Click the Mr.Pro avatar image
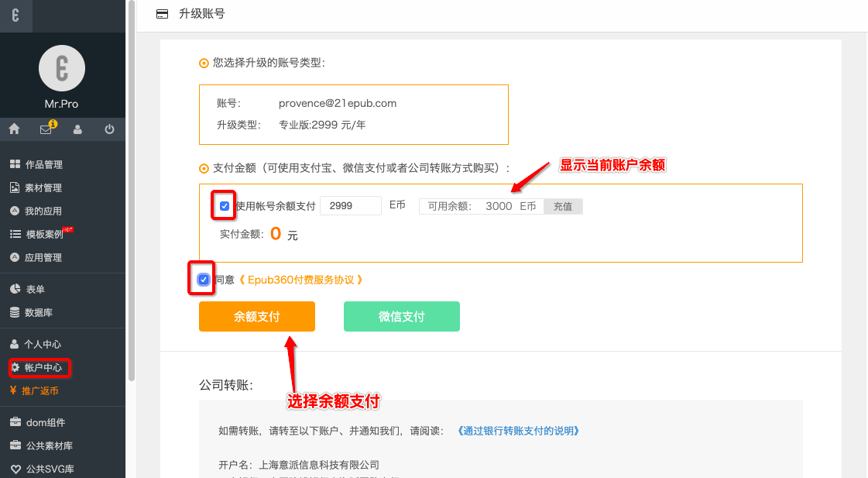Image resolution: width=868 pixels, height=478 pixels. [62, 68]
